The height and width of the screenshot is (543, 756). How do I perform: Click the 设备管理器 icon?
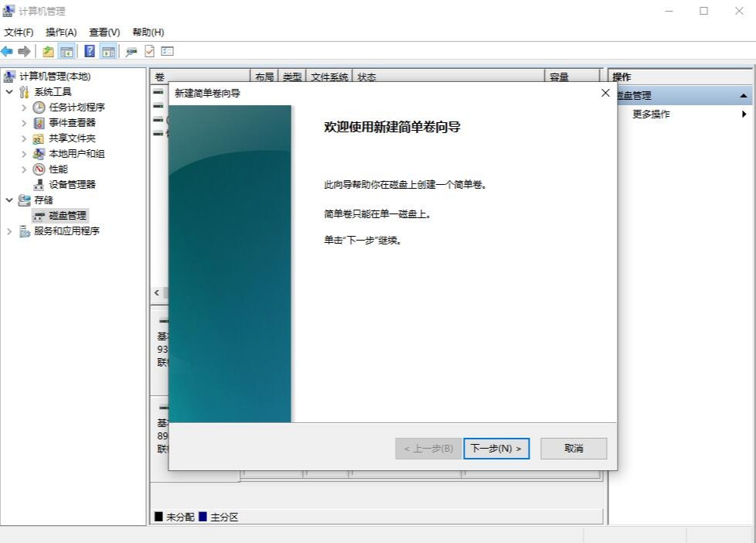(x=39, y=184)
